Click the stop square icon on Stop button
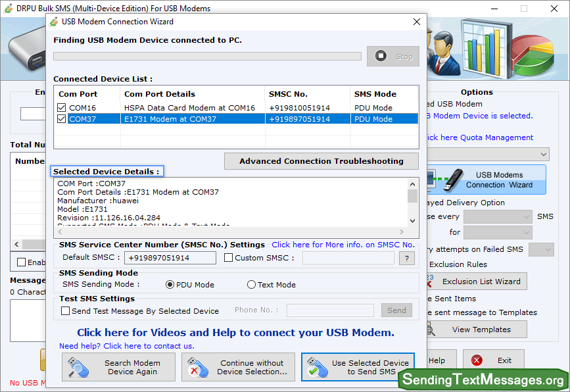Viewport: 570px width, 392px height. coord(381,56)
